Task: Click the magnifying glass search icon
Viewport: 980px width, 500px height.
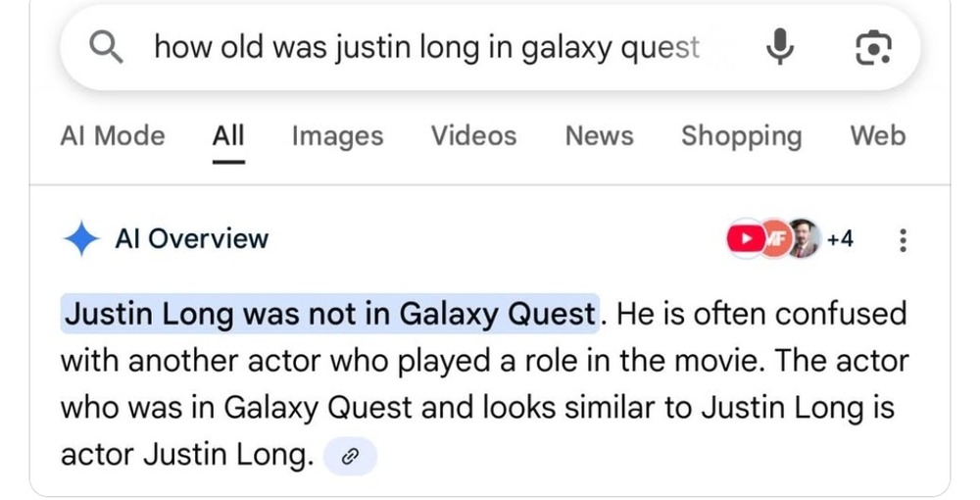Action: coord(105,46)
